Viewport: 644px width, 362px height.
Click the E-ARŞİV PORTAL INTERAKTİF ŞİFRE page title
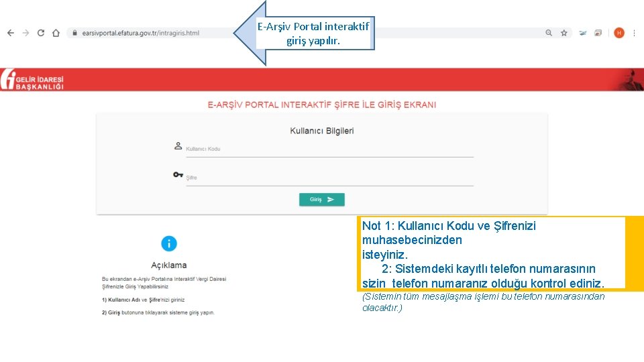pyautogui.click(x=321, y=105)
